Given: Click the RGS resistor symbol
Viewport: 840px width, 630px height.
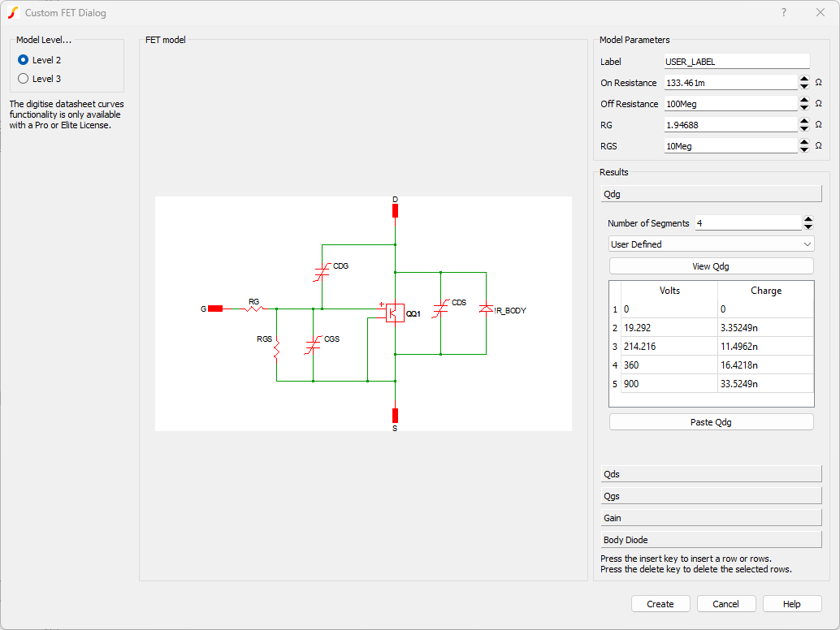Looking at the screenshot, I should (277, 351).
